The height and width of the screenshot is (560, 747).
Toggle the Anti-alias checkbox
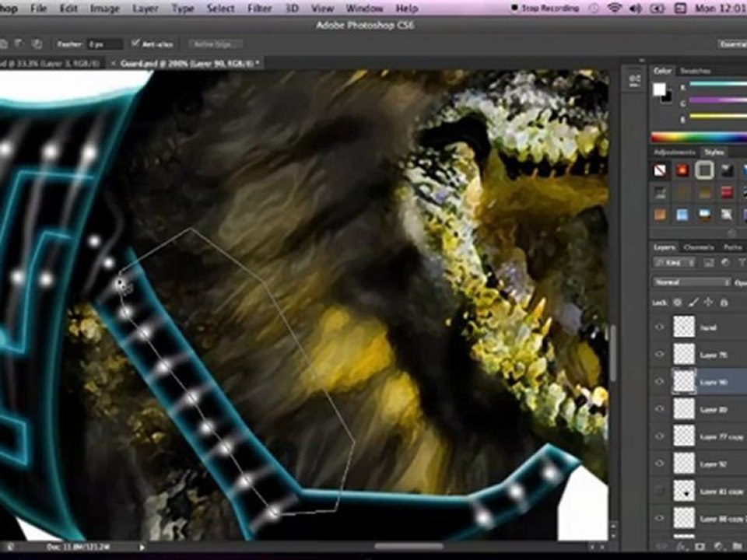(135, 44)
